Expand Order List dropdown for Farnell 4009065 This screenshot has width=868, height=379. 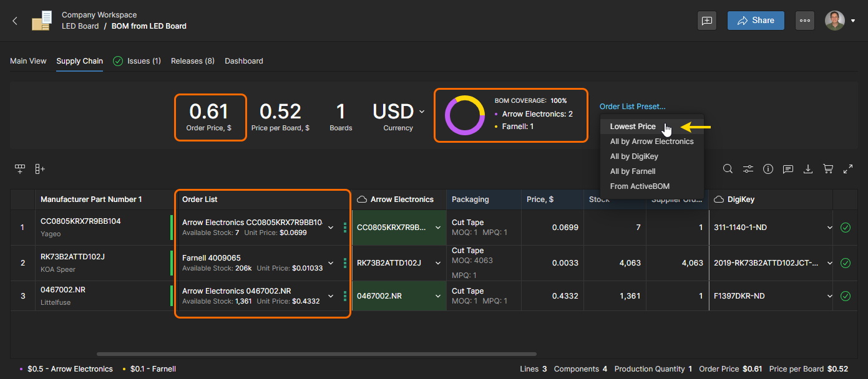331,263
